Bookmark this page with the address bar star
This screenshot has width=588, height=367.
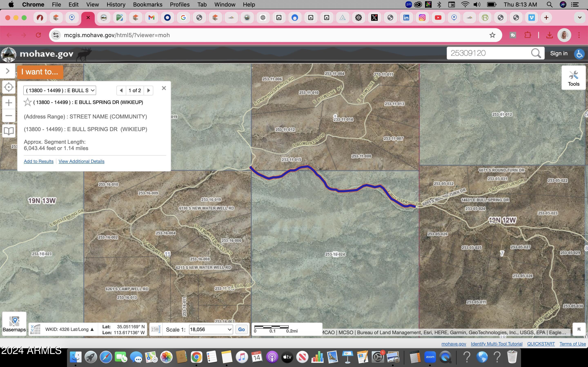coord(492,35)
